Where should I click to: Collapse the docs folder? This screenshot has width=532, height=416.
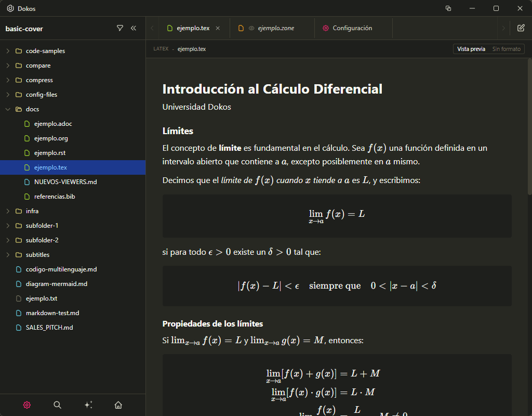pyautogui.click(x=32, y=109)
